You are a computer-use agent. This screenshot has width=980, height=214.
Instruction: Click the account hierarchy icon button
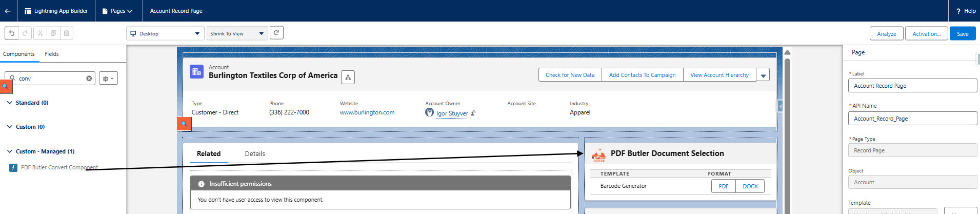point(348,77)
